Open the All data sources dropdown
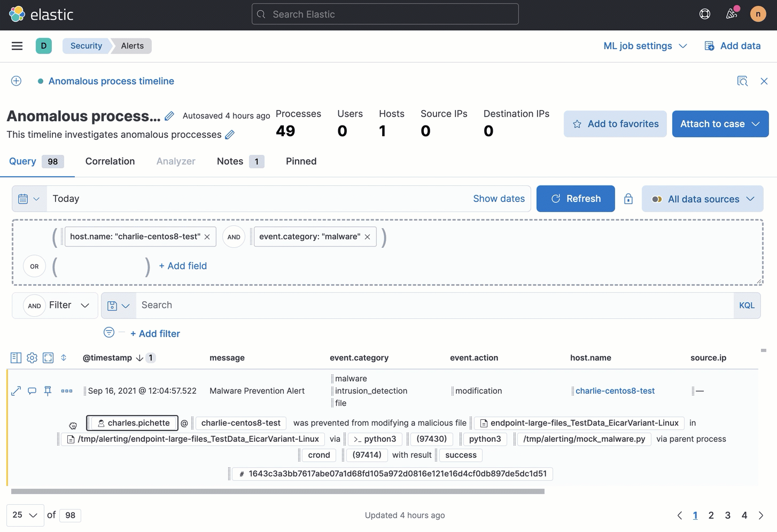 click(702, 198)
